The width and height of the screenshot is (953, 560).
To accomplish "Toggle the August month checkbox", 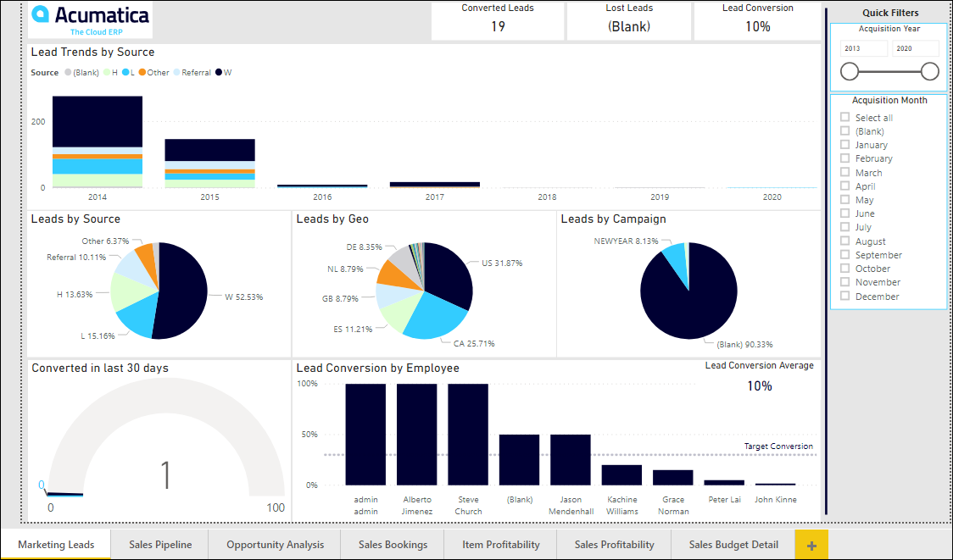I will (844, 241).
